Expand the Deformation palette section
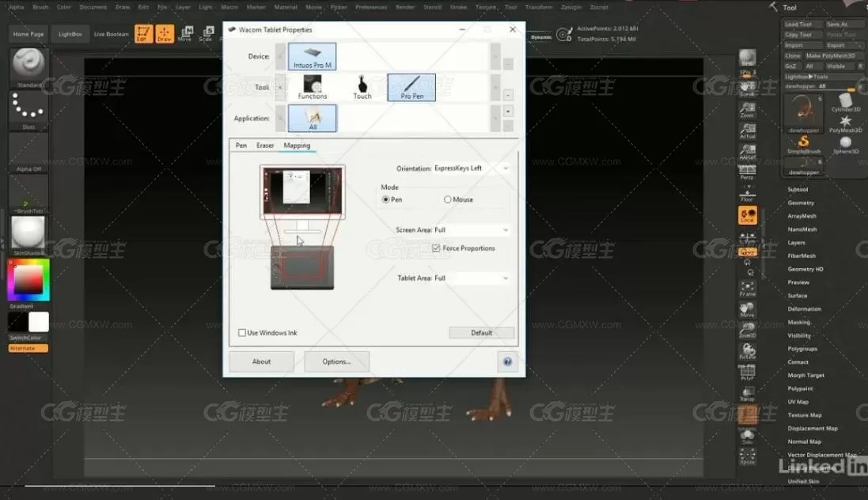Image resolution: width=868 pixels, height=500 pixels. 805,309
